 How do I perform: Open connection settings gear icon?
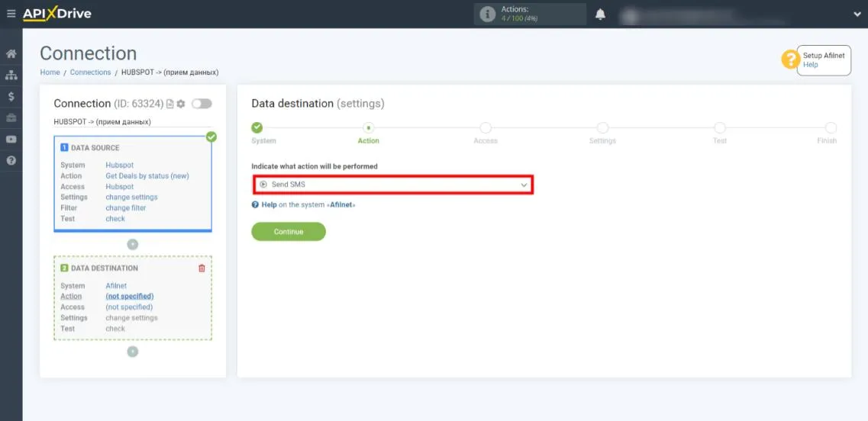[x=181, y=104]
